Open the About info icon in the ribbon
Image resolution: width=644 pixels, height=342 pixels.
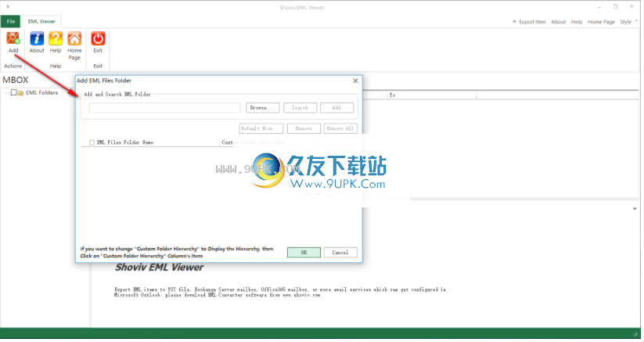click(37, 38)
